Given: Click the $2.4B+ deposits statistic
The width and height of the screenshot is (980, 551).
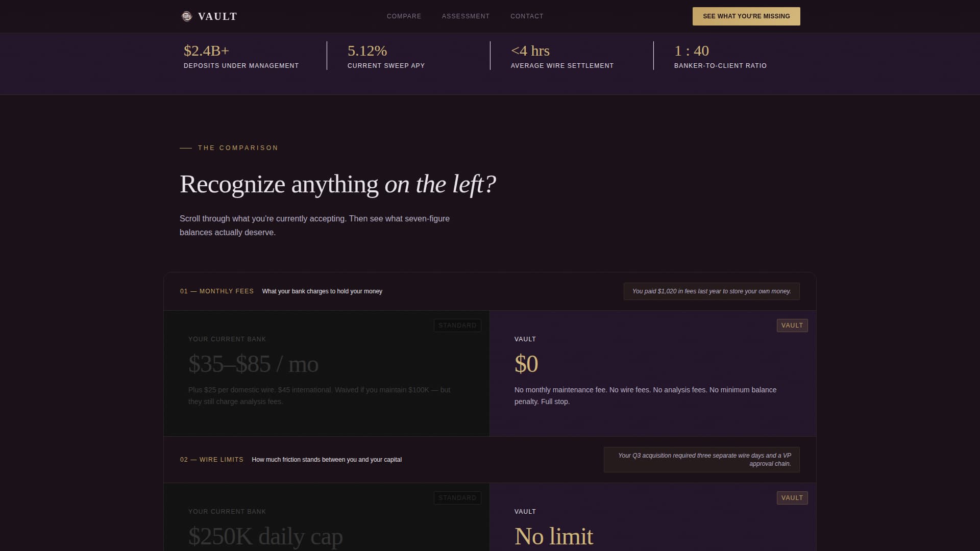Looking at the screenshot, I should coord(207,51).
